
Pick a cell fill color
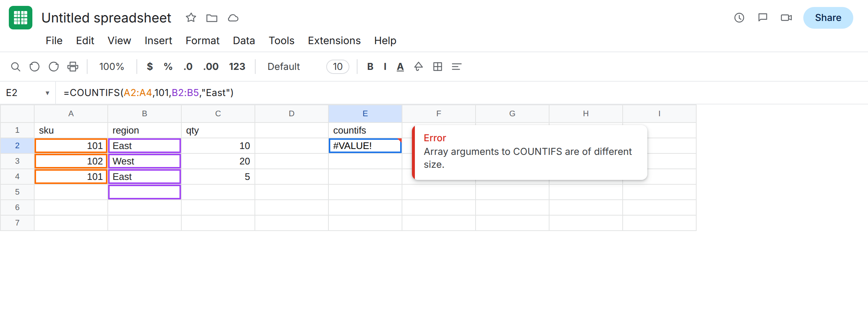tap(419, 67)
